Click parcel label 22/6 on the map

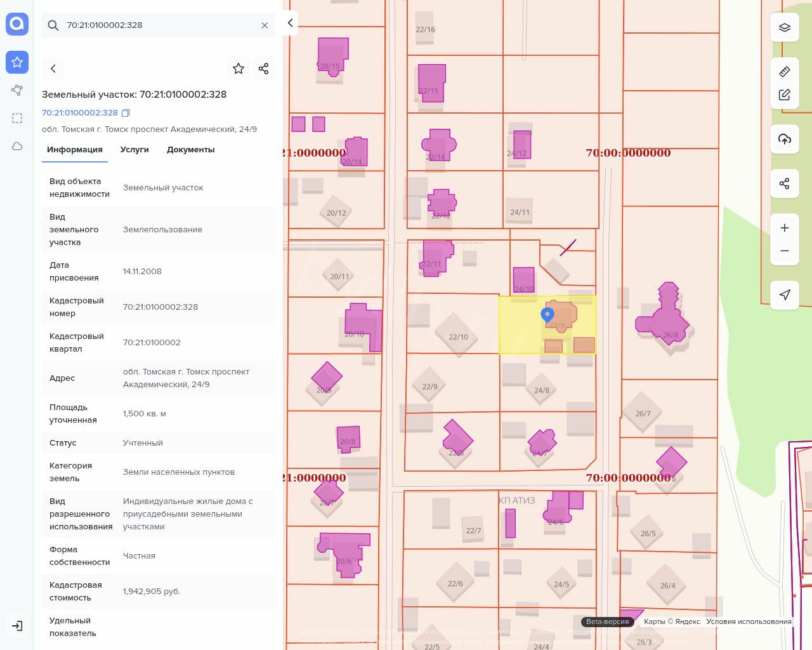click(455, 583)
